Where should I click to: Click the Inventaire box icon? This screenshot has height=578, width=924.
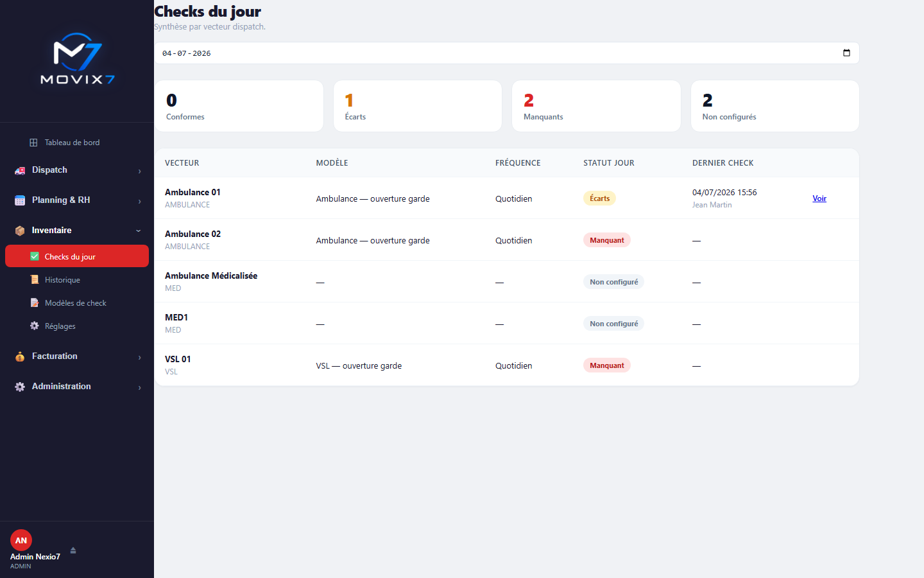[x=20, y=231]
